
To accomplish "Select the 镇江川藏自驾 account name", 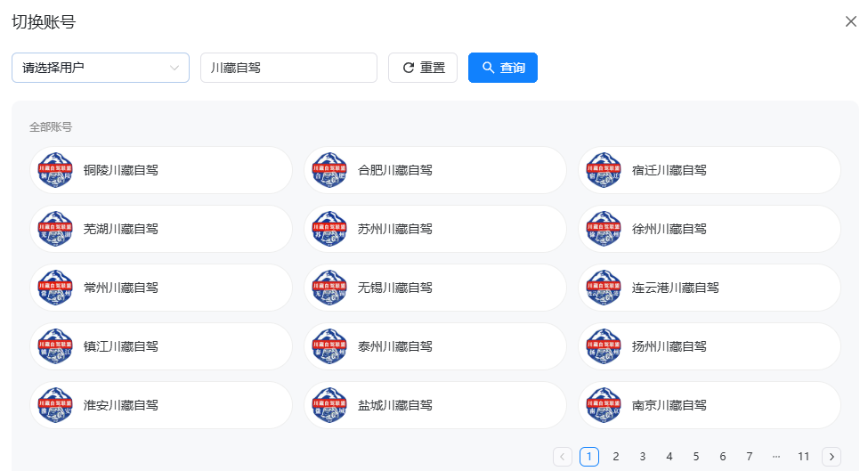I will click(121, 346).
